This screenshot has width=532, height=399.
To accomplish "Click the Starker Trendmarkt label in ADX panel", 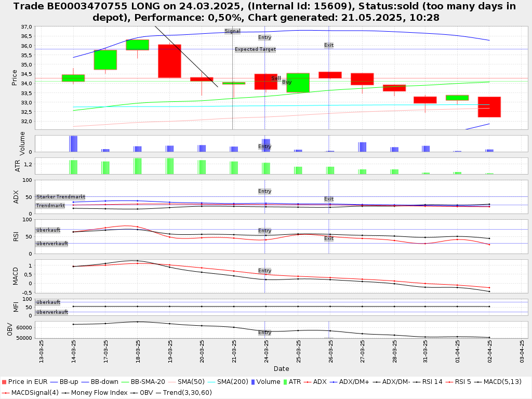I will click(61, 197).
